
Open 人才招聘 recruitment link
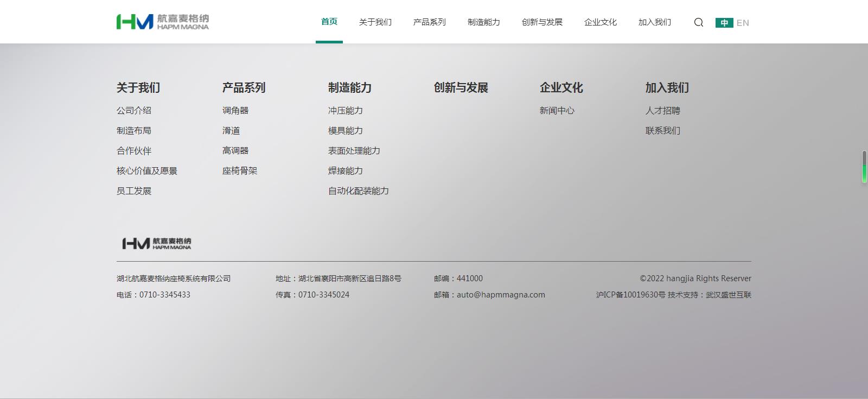[662, 110]
